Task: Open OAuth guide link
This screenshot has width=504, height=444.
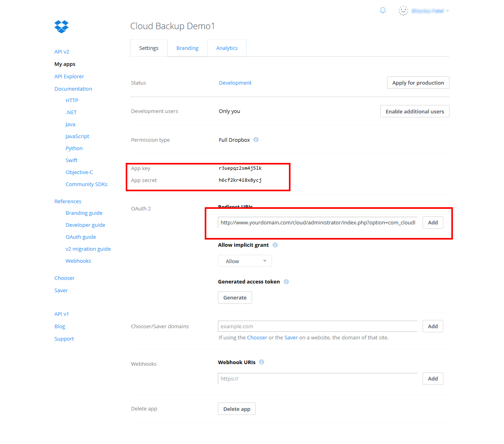Action: [x=81, y=237]
